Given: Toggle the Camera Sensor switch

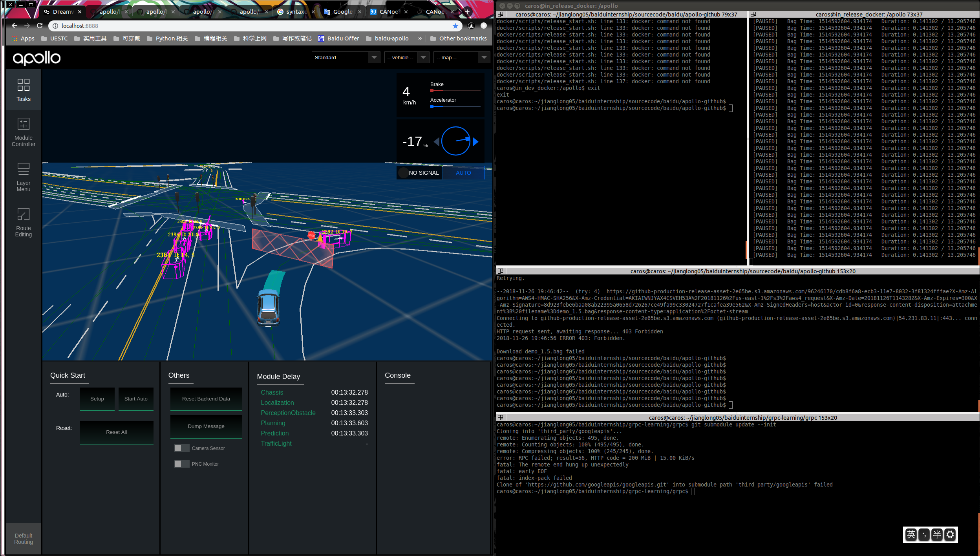Looking at the screenshot, I should [x=181, y=448].
